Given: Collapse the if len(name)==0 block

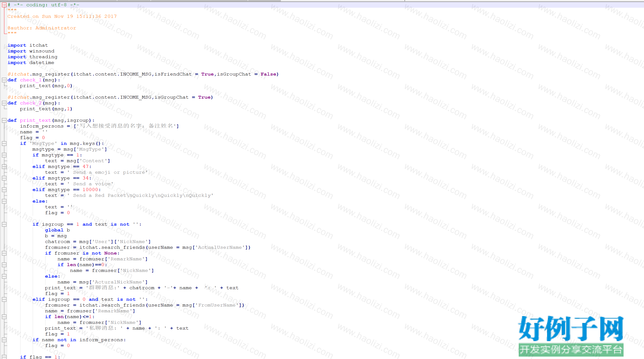Looking at the screenshot, I should pyautogui.click(x=4, y=265).
